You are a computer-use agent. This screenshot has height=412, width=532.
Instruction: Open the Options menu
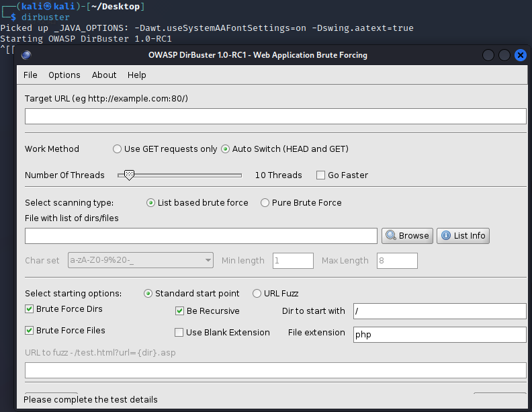click(64, 75)
